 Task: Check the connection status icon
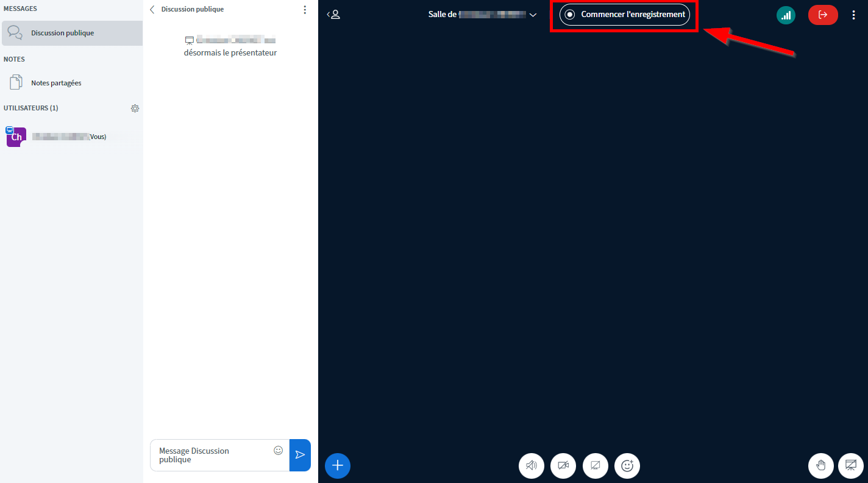[x=786, y=15]
